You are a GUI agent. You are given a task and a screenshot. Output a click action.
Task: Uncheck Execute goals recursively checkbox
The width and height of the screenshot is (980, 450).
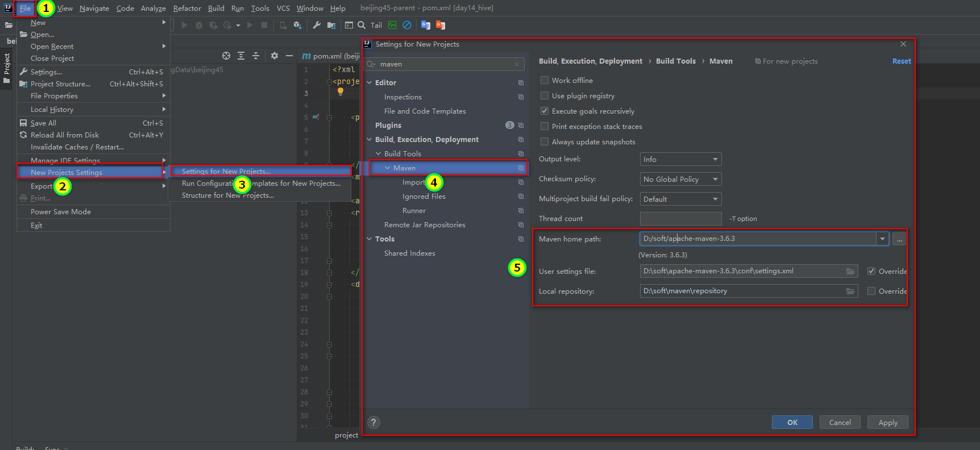click(545, 111)
